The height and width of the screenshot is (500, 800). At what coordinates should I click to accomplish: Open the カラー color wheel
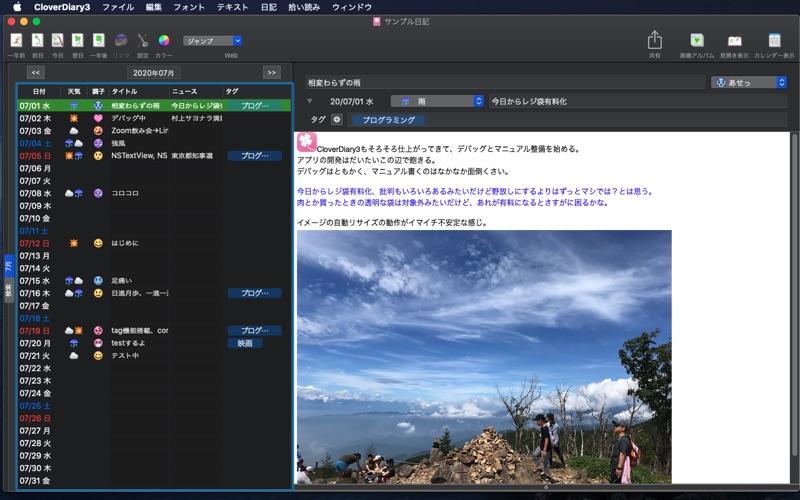164,40
